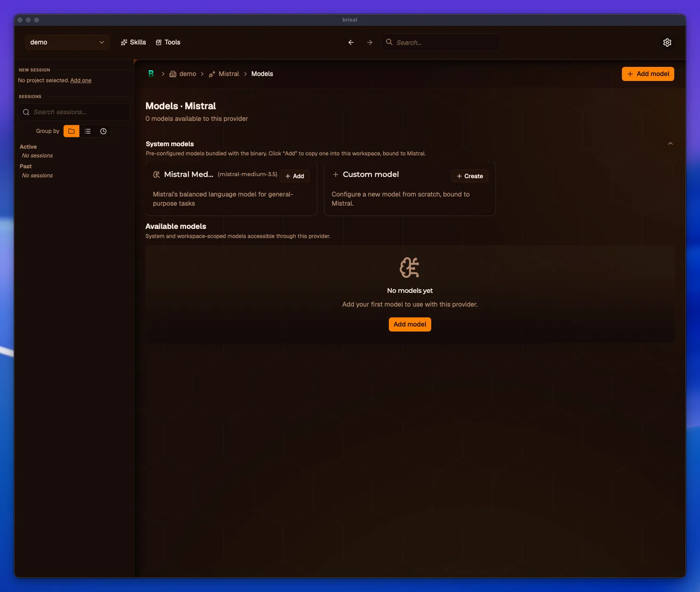The image size is (700, 592).
Task: Click Create on Custom model card
Action: [x=469, y=176]
